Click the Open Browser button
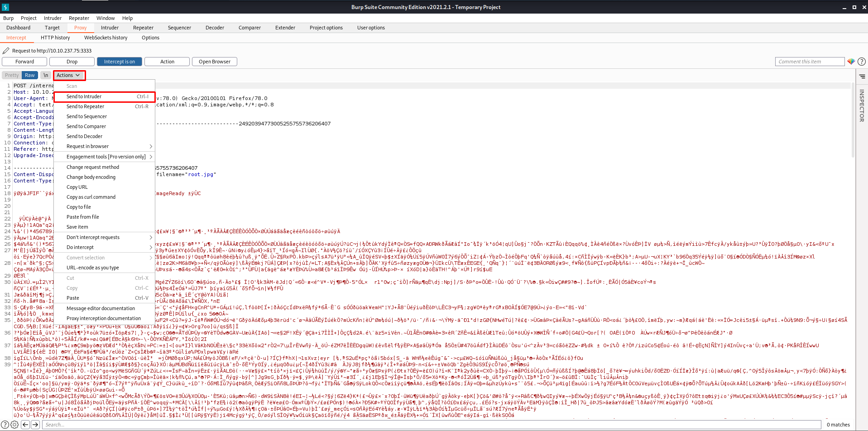 [215, 62]
